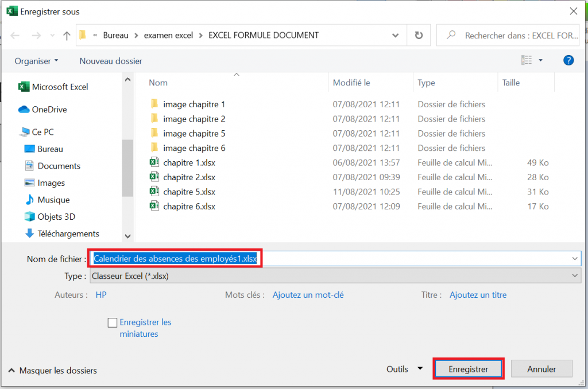Expand the Nom de fichier dropdown arrow
Viewport: 588px width, 389px height.
(574, 258)
